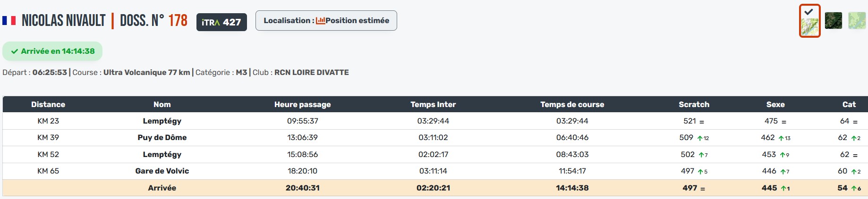Click the green arrow beside Cat rank 54
The width and height of the screenshot is (868, 199).
(854, 188)
